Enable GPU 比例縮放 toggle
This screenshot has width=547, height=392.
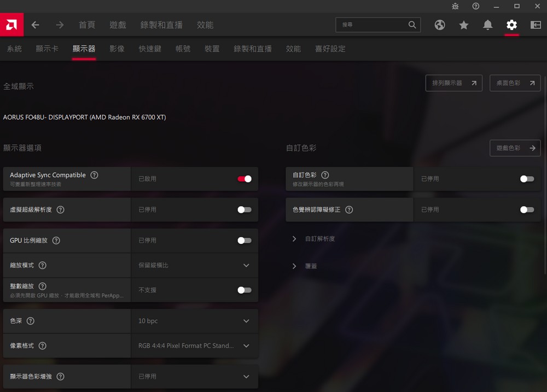click(245, 241)
